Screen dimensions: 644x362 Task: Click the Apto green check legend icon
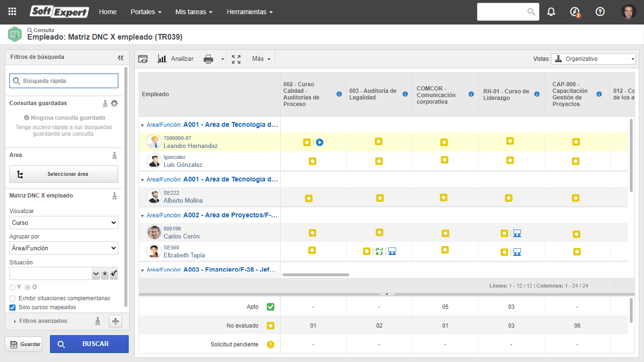271,307
